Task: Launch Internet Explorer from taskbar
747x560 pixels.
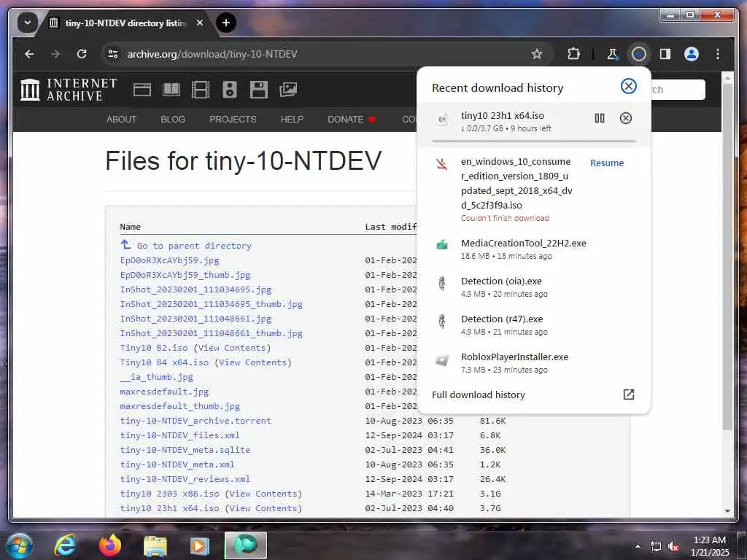Action: click(65, 545)
